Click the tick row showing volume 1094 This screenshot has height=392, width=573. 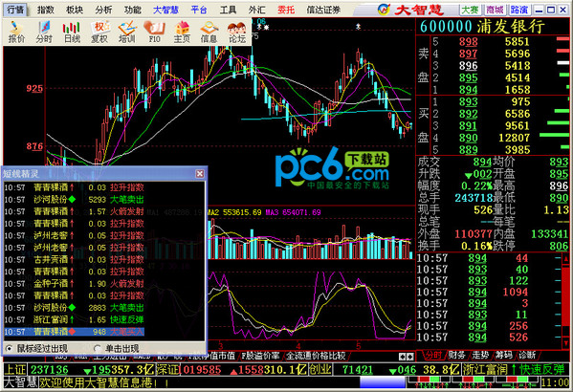(488, 293)
